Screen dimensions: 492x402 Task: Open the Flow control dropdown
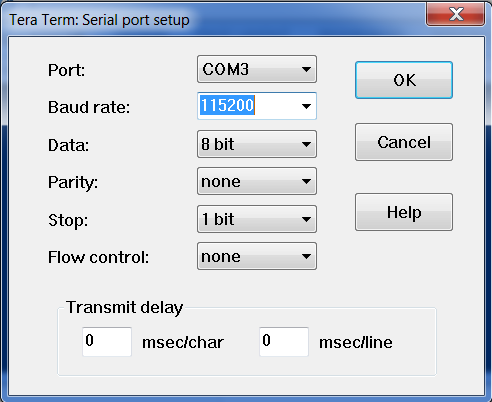[257, 256]
